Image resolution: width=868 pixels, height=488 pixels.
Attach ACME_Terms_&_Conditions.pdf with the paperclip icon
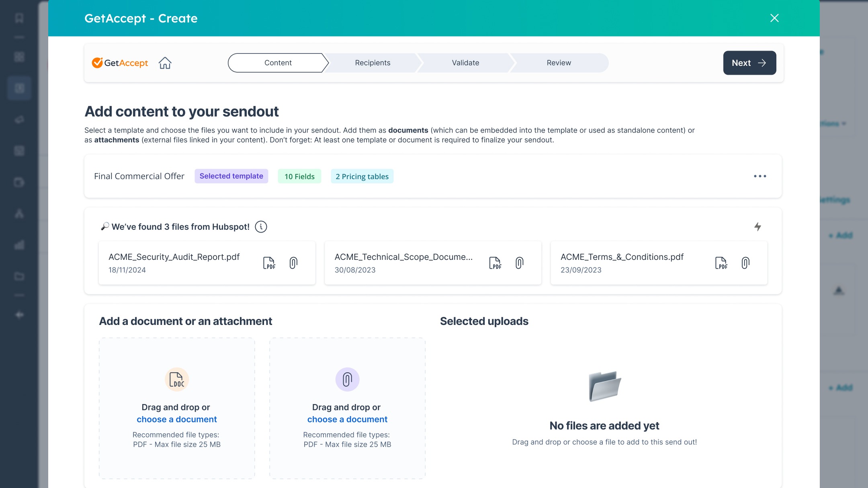point(745,263)
